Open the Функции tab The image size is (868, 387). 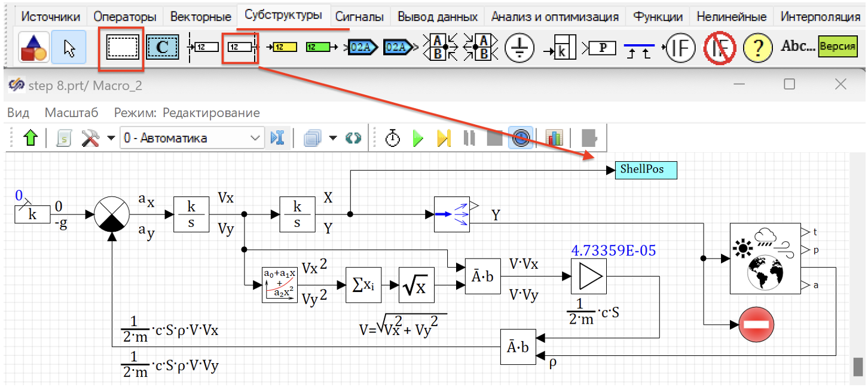point(658,17)
